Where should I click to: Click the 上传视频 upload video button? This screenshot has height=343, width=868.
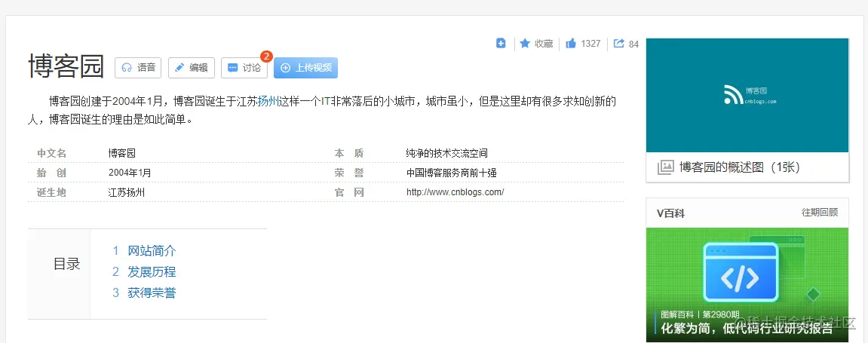[x=305, y=68]
